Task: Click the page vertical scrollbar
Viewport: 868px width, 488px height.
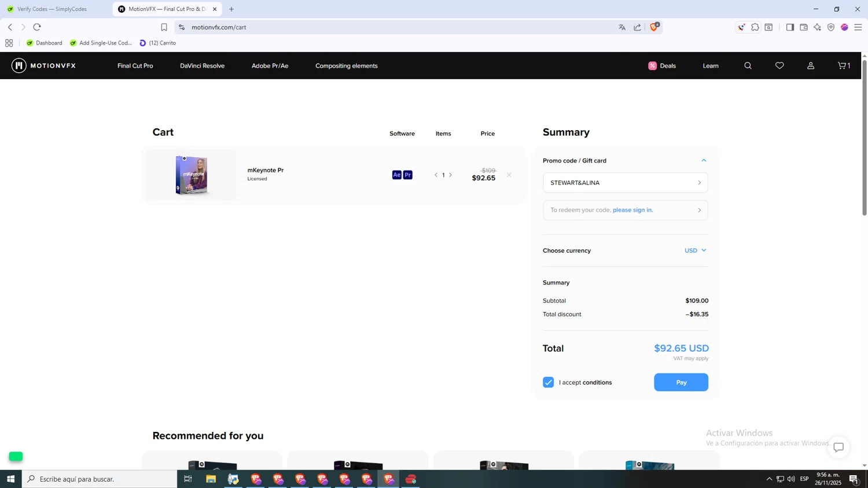Action: 865,138
